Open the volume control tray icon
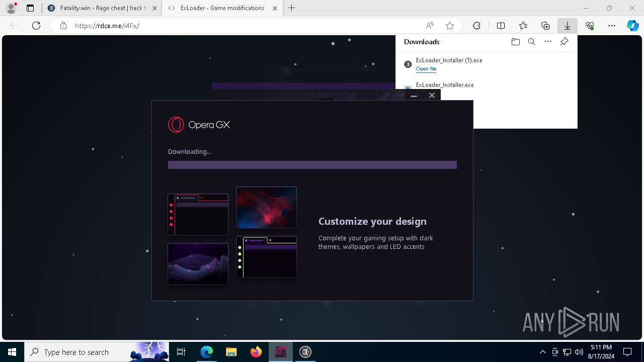 tap(579, 352)
